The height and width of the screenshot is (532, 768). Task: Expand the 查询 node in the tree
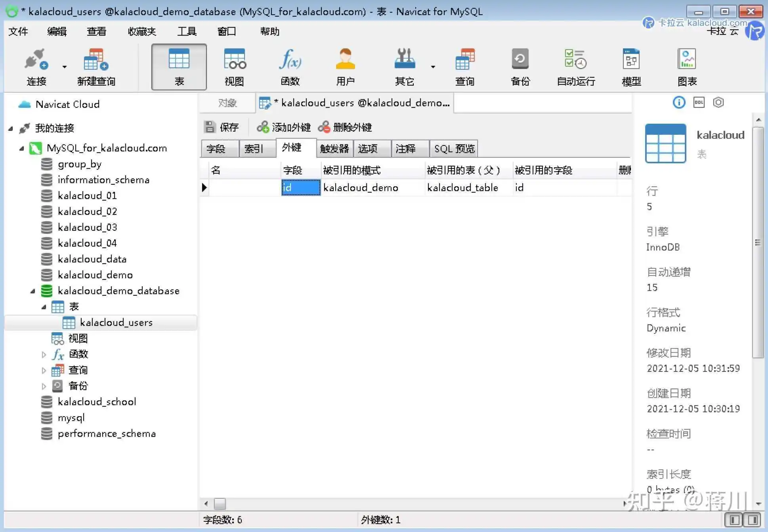(44, 371)
